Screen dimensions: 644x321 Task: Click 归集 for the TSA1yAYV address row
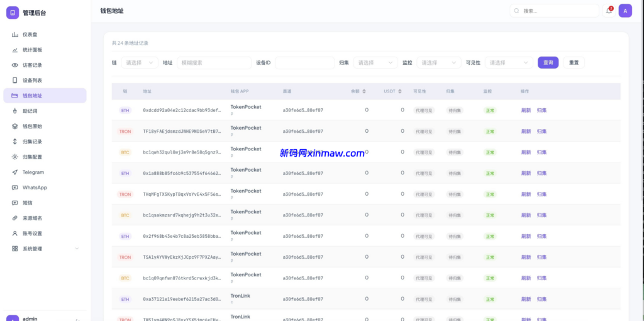coord(541,257)
